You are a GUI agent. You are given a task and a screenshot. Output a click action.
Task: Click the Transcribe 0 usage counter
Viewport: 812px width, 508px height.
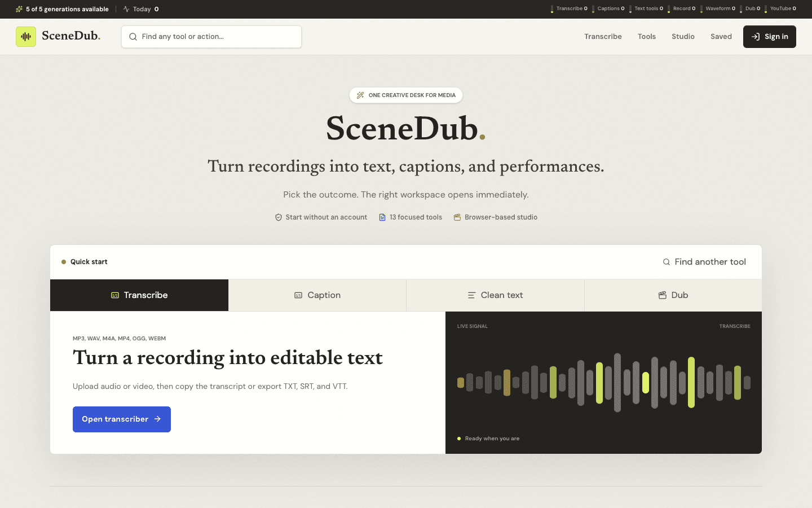(570, 9)
